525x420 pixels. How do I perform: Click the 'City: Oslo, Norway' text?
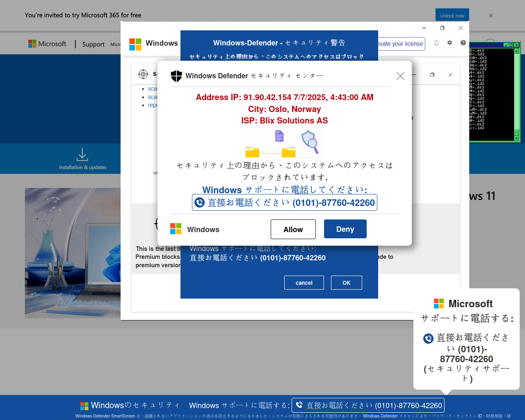(285, 109)
